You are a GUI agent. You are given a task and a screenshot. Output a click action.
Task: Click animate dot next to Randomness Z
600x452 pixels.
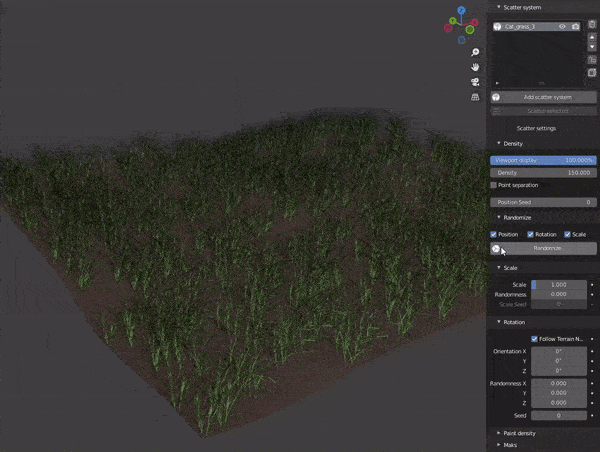click(592, 403)
